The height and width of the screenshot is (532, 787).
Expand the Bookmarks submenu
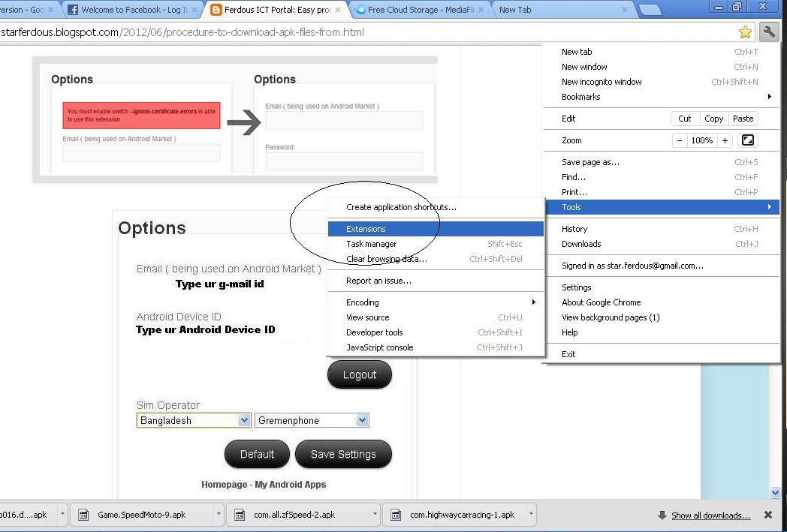click(x=662, y=97)
